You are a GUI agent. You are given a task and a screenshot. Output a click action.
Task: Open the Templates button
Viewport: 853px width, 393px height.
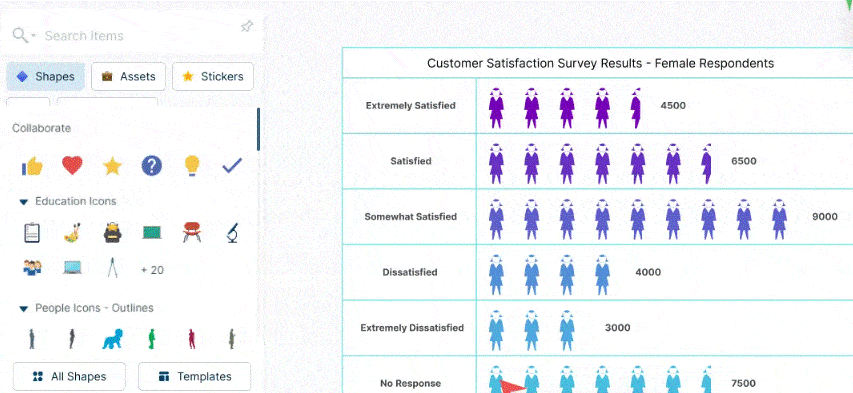click(195, 377)
